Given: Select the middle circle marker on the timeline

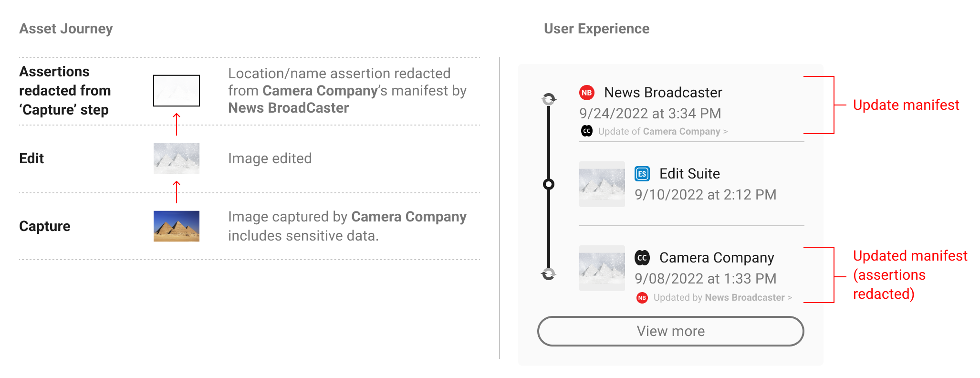Looking at the screenshot, I should tap(549, 184).
